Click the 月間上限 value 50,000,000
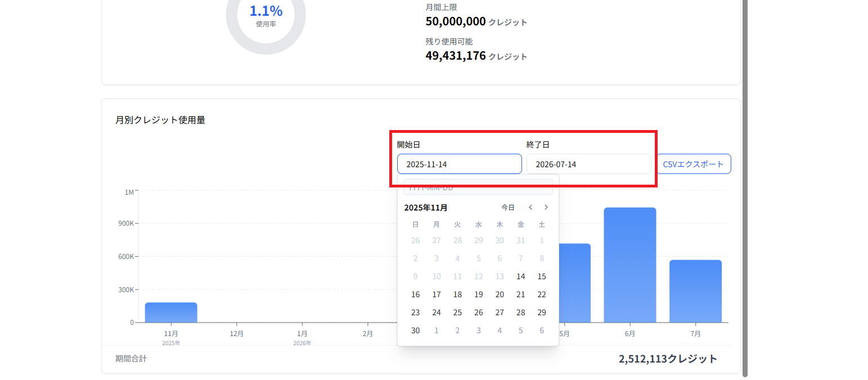Screen dimensions: 868x380 click(456, 21)
